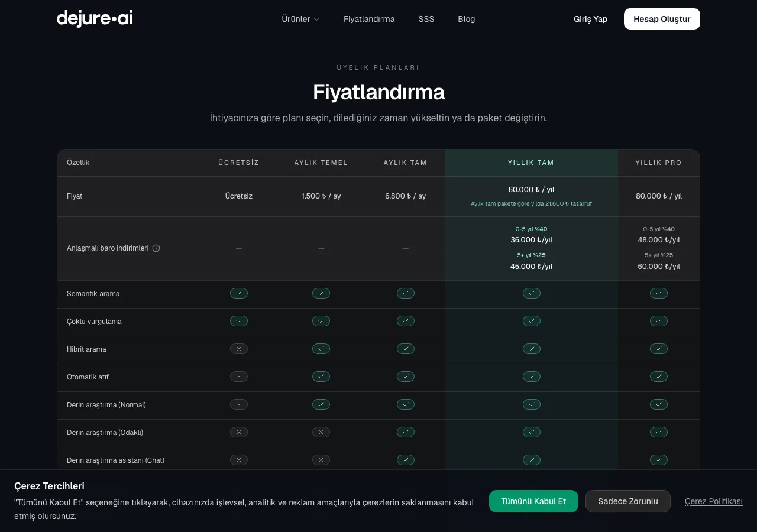757x532 pixels.
Task: Click Çoklu vurgulama check in Ücretsiz column
Action: 239,321
